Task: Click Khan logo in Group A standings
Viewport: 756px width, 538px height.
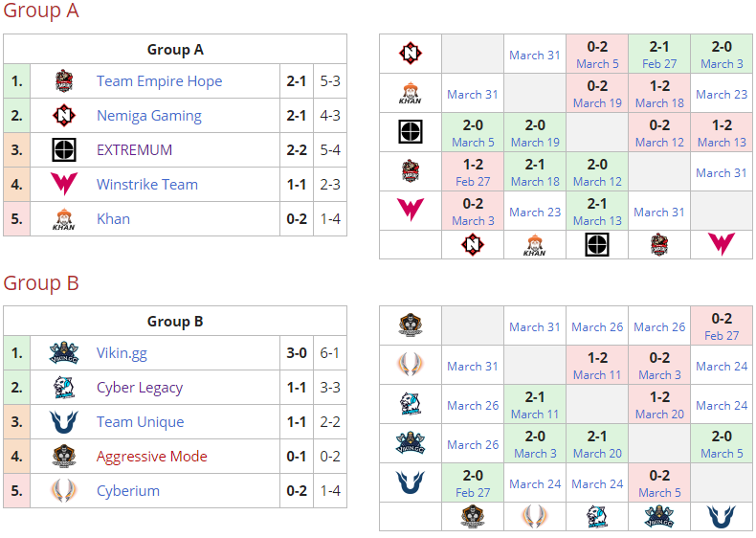Action: (x=64, y=219)
